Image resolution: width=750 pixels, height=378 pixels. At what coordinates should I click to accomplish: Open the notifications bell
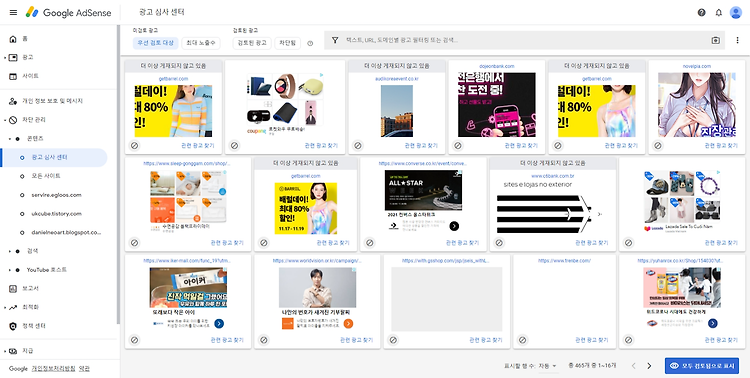click(x=718, y=12)
